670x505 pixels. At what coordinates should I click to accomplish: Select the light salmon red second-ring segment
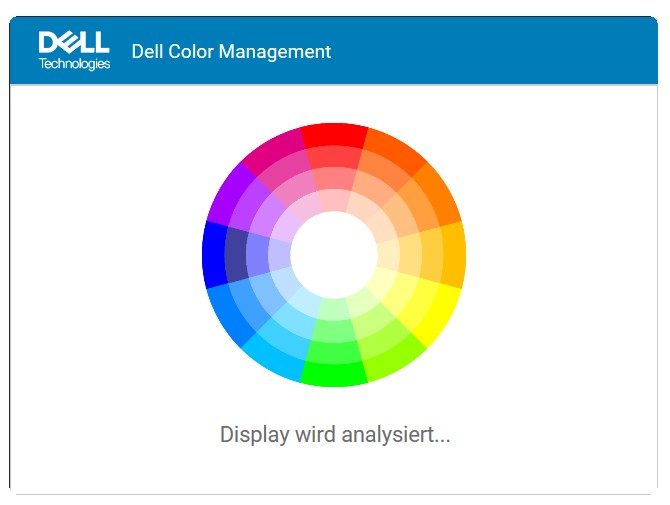[x=334, y=157]
